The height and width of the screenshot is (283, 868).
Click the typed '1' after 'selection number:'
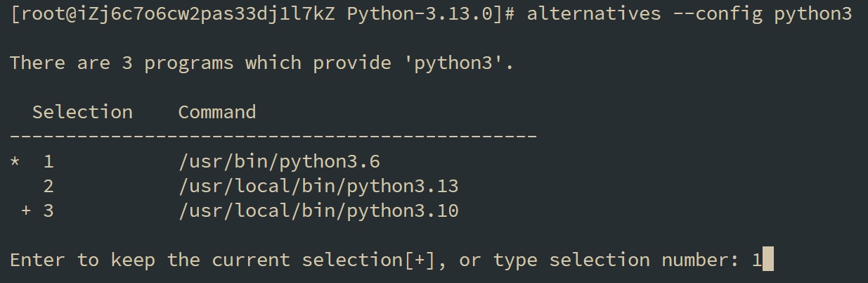756,260
